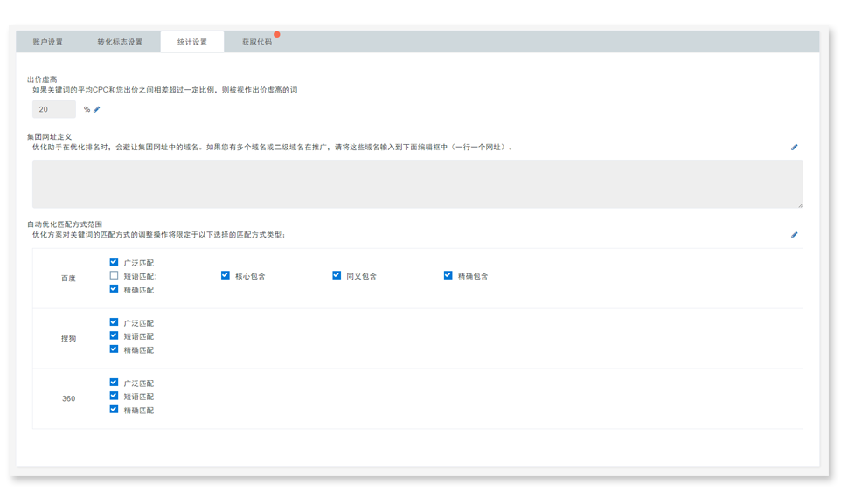
Task: Click the pencil icon beside the 20% field
Action: click(97, 109)
